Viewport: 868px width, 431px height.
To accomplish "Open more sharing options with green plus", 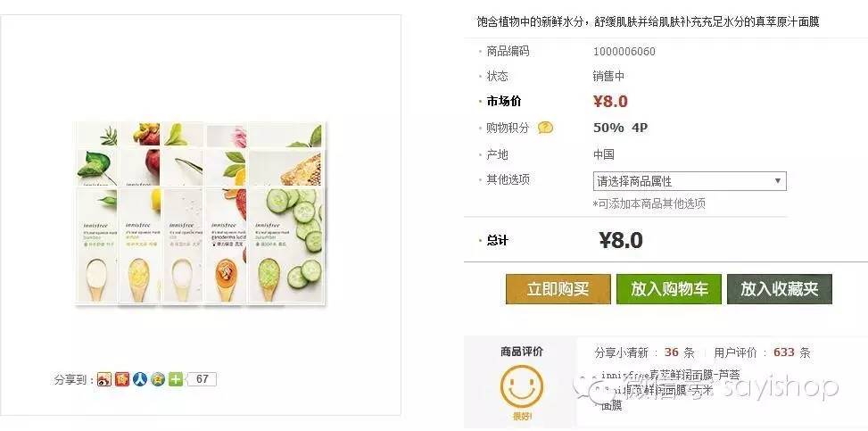I will pyautogui.click(x=176, y=379).
